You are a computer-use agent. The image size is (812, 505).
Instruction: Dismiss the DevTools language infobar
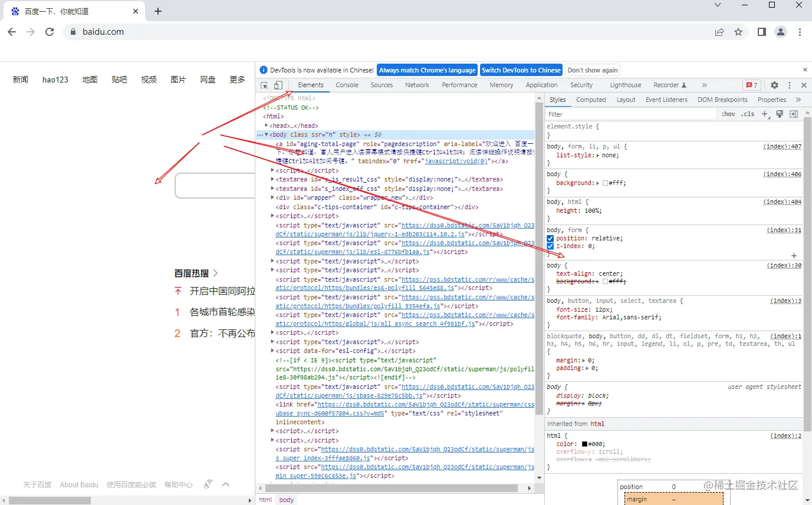pyautogui.click(x=805, y=70)
